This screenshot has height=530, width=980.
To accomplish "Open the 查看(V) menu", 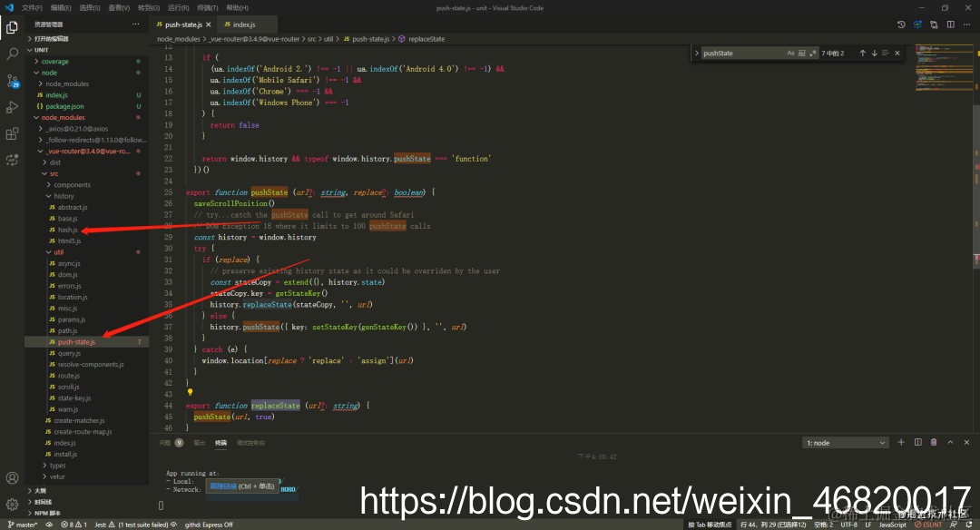I will (119, 8).
